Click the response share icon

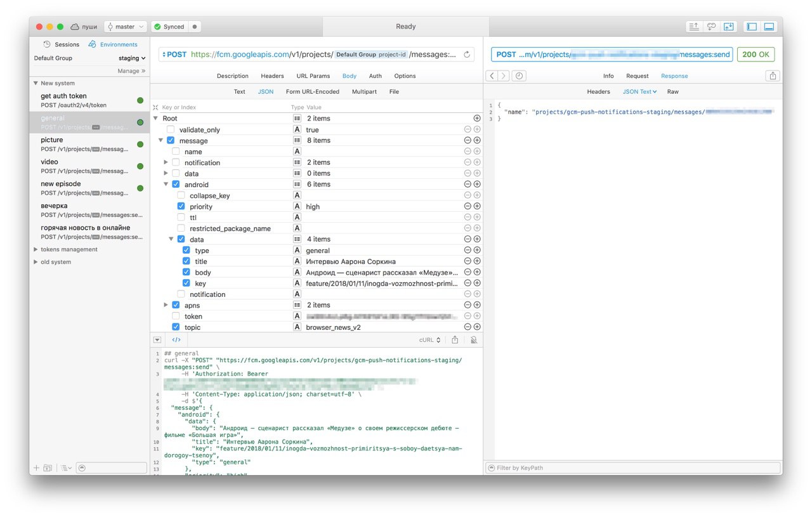(x=772, y=75)
